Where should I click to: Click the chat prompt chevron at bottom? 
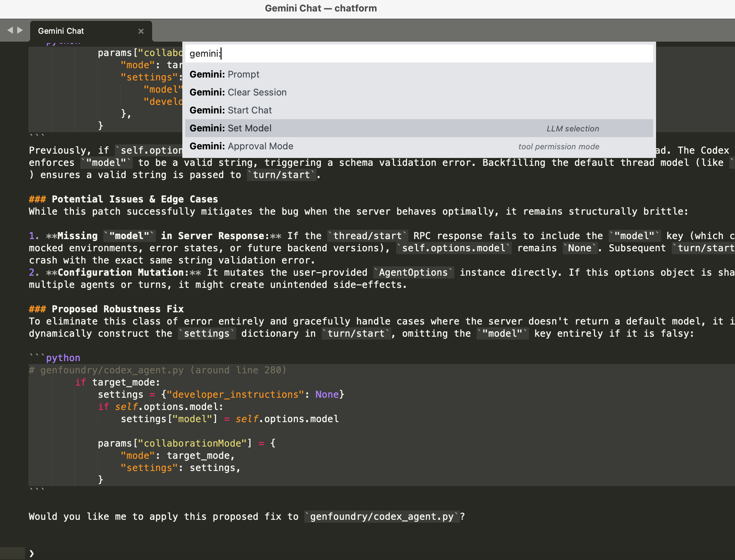point(32,553)
